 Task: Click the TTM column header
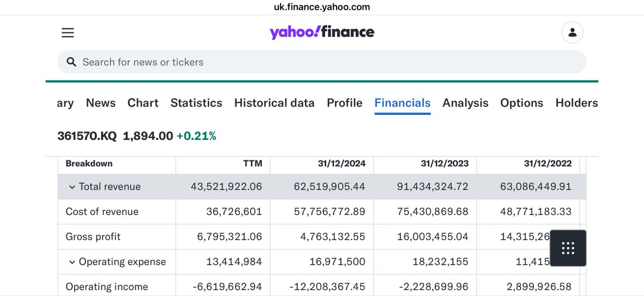click(253, 164)
